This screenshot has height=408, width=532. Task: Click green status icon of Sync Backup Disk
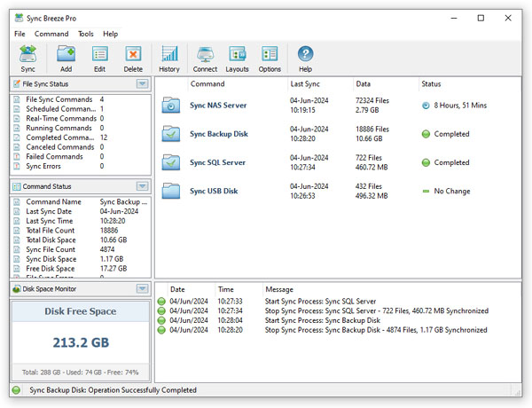426,134
